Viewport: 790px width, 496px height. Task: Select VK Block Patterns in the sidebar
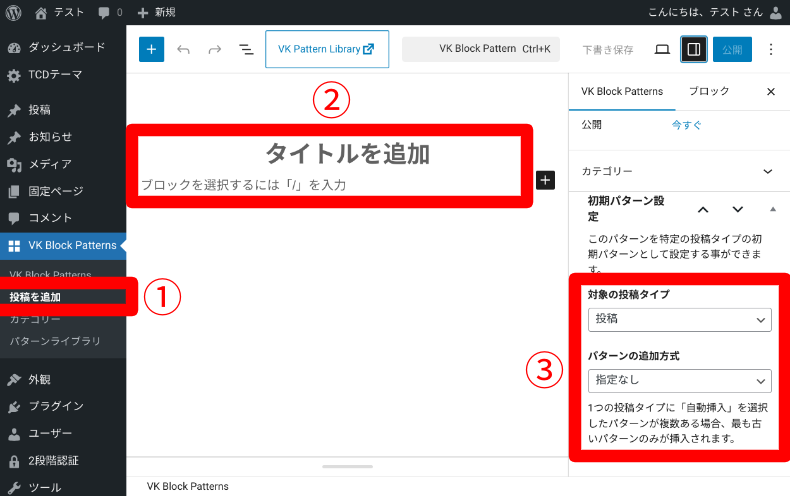pos(63,245)
